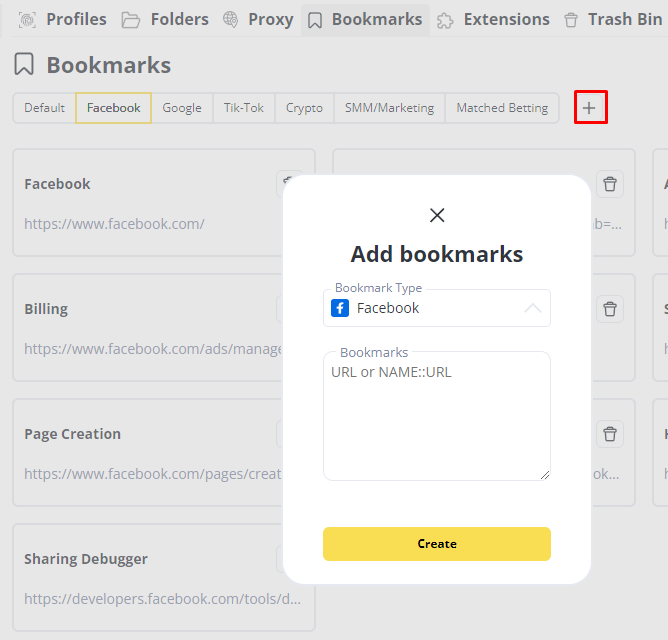Open the Extensions section
Viewport: 668px width, 640px height.
click(x=493, y=20)
